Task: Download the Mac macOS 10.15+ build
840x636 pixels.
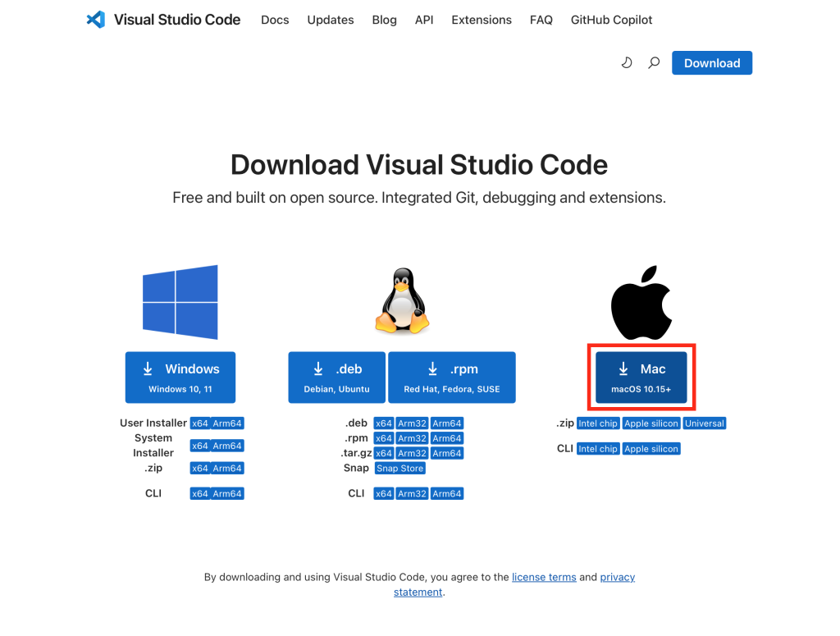Action: [x=641, y=377]
